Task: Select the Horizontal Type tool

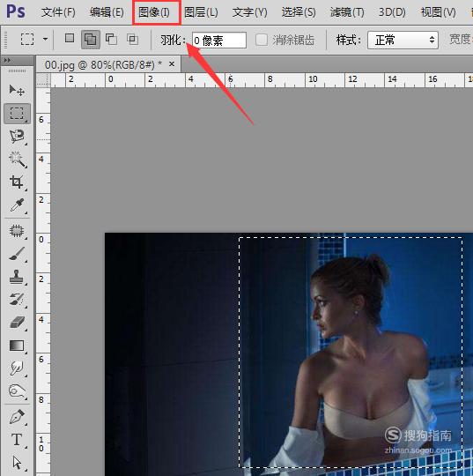Action: coord(17,440)
